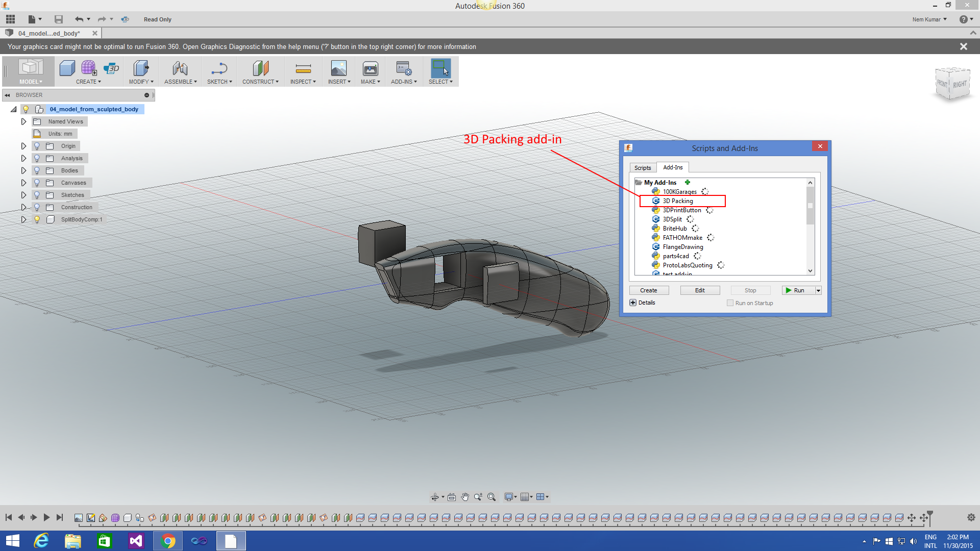
Task: Click the Assemble joint icon
Action: 180,68
